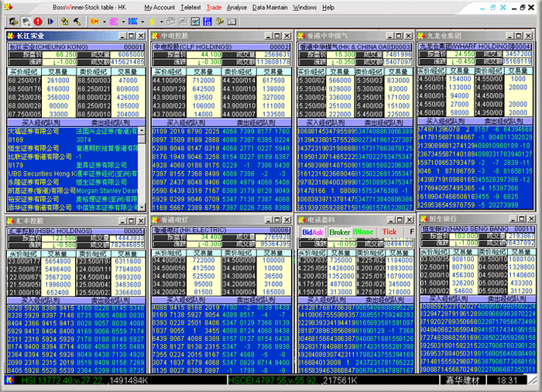Click the small card window toolbar icon
This screenshot has height=392, width=542.
coord(232,22)
